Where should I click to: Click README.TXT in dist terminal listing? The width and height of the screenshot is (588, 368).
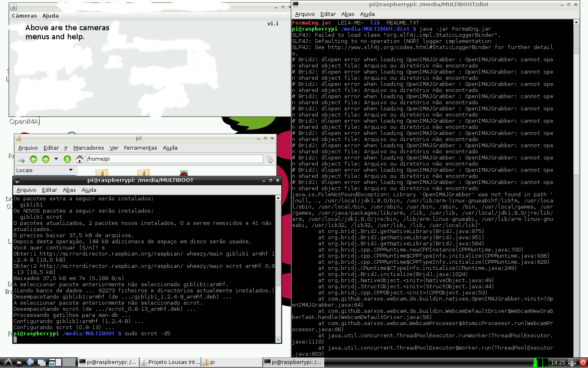point(403,23)
